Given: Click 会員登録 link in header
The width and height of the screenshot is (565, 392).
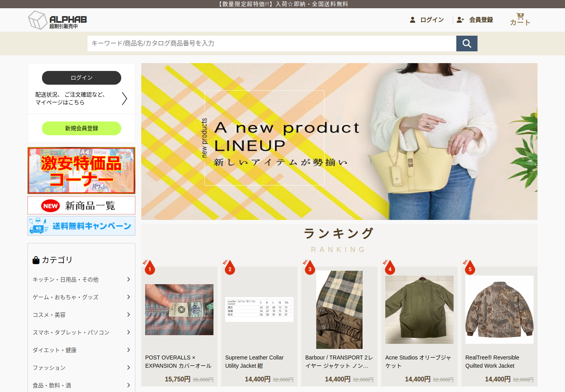Looking at the screenshot, I should click(481, 20).
